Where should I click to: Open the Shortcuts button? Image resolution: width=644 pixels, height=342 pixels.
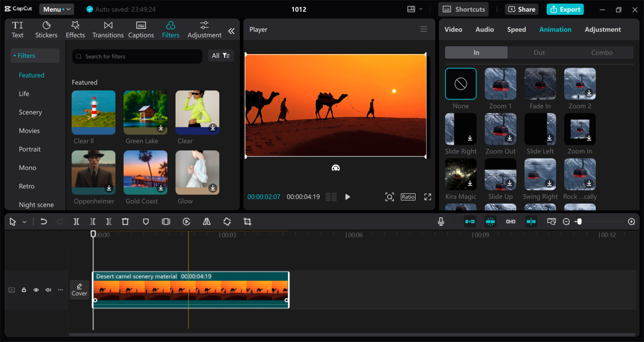click(x=464, y=9)
